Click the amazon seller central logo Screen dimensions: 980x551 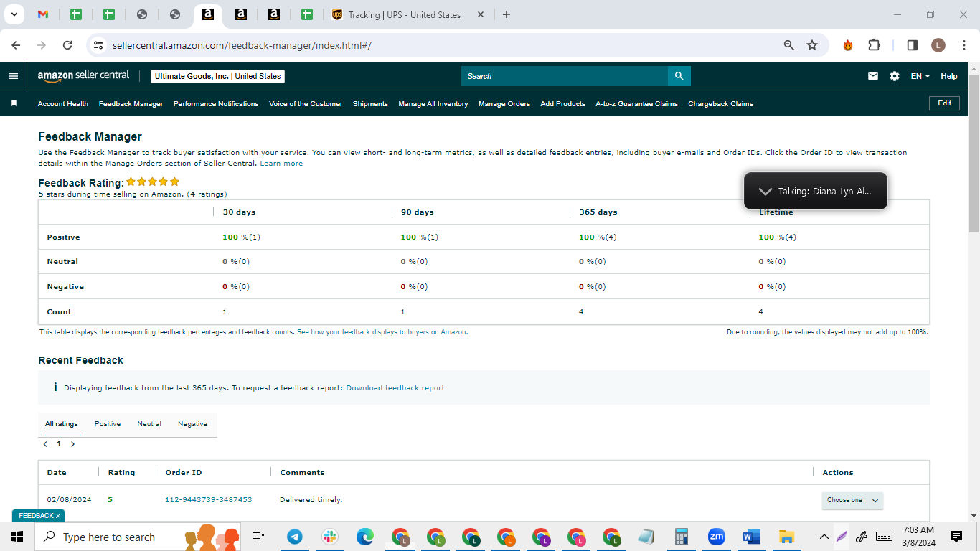pyautogui.click(x=83, y=75)
